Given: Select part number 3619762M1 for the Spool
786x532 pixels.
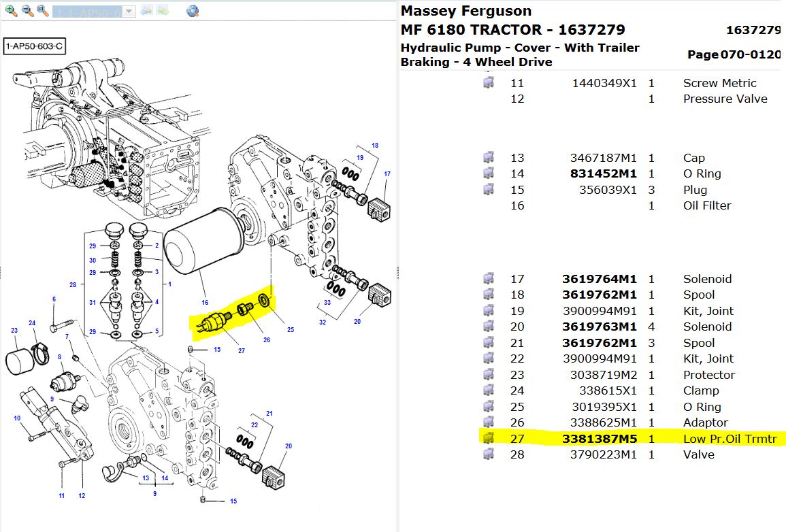Looking at the screenshot, I should point(599,295).
